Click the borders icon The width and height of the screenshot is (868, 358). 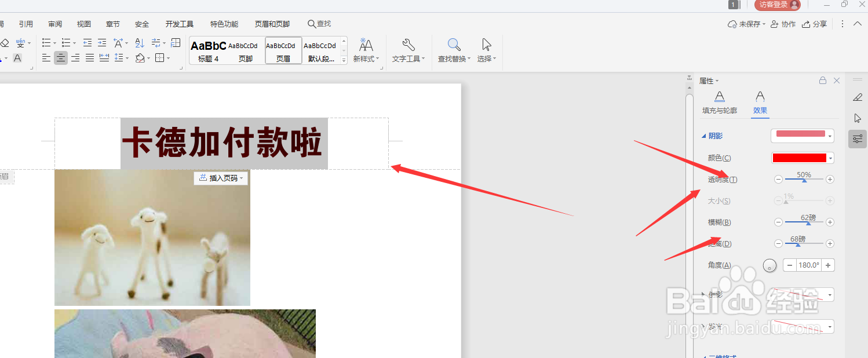click(160, 58)
